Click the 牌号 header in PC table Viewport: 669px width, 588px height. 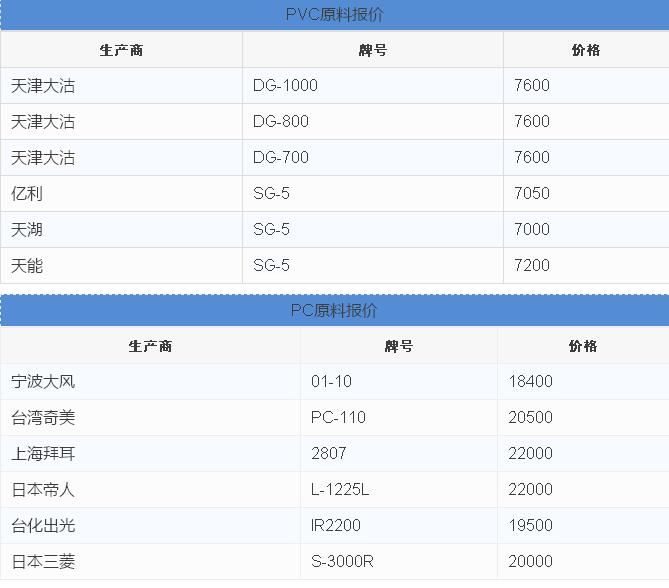click(398, 346)
